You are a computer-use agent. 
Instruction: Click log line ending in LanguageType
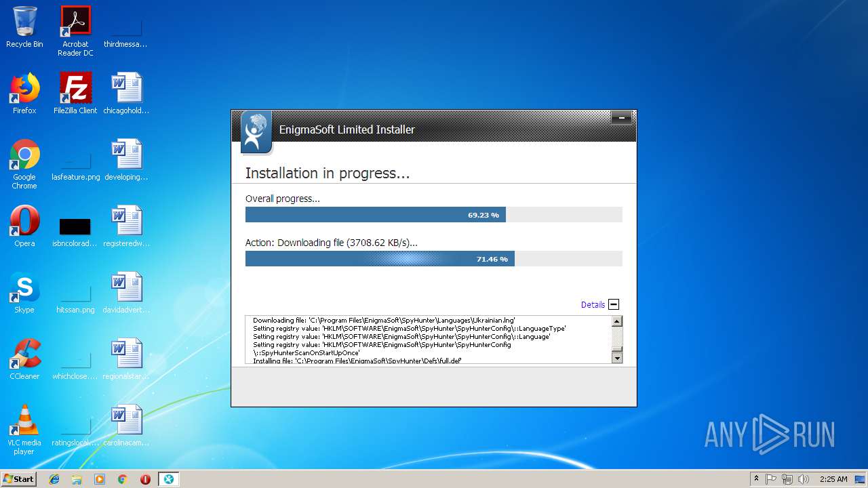coord(410,328)
